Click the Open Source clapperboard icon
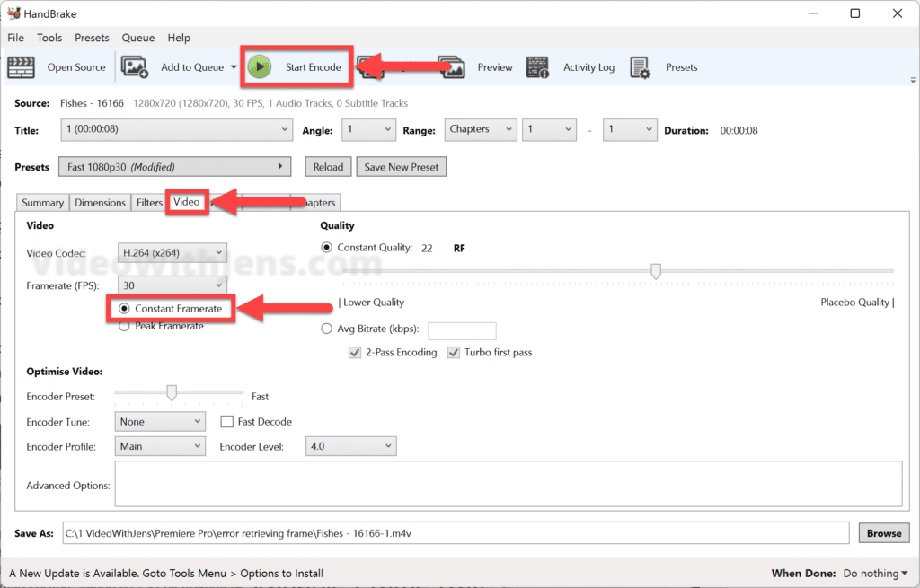 [22, 67]
